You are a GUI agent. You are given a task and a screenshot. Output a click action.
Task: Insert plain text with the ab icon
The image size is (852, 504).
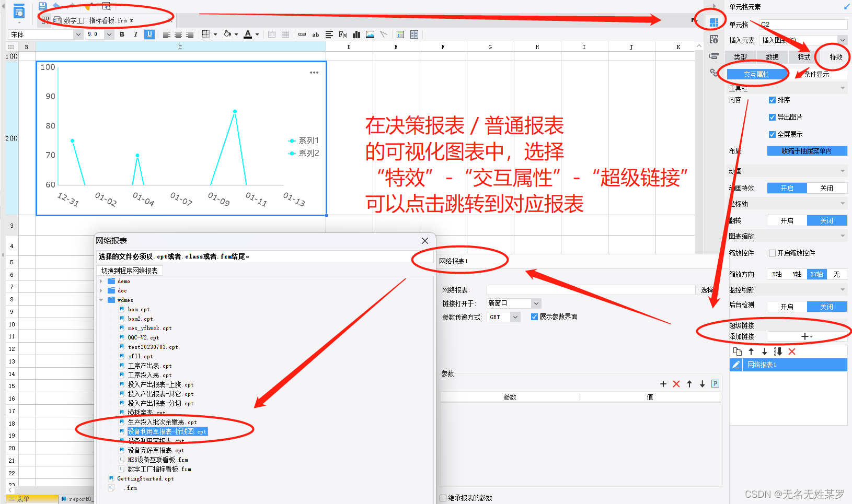pos(316,34)
